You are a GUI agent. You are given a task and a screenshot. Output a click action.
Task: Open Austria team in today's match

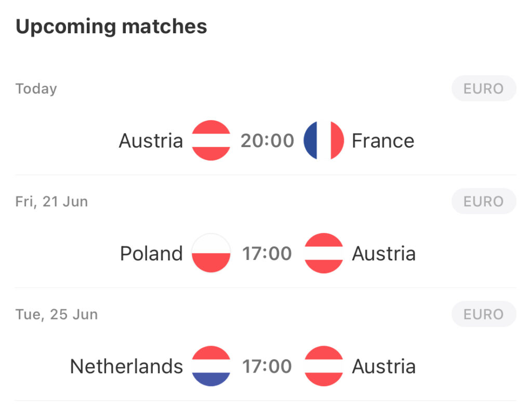point(151,140)
